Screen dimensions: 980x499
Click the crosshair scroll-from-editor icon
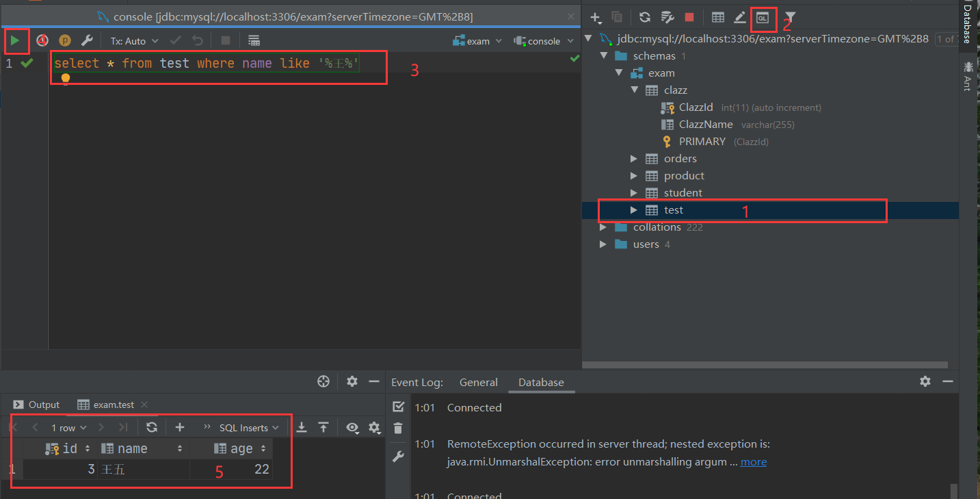coord(324,381)
